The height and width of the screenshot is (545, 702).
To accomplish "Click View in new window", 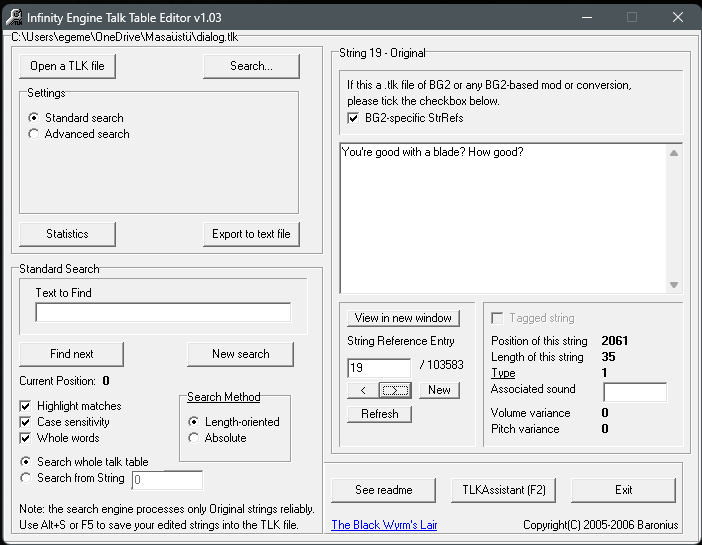I will coord(403,318).
